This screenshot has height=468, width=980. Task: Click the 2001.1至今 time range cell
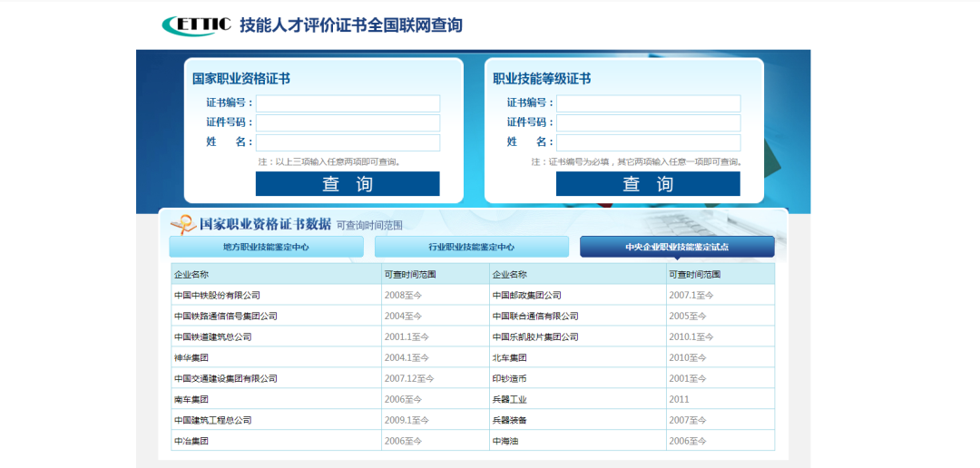(x=436, y=336)
